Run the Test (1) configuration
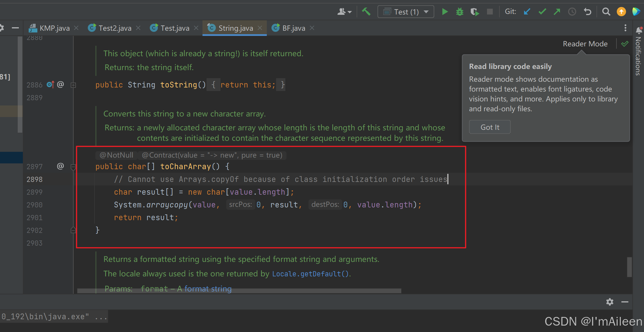The image size is (644, 332). [445, 12]
